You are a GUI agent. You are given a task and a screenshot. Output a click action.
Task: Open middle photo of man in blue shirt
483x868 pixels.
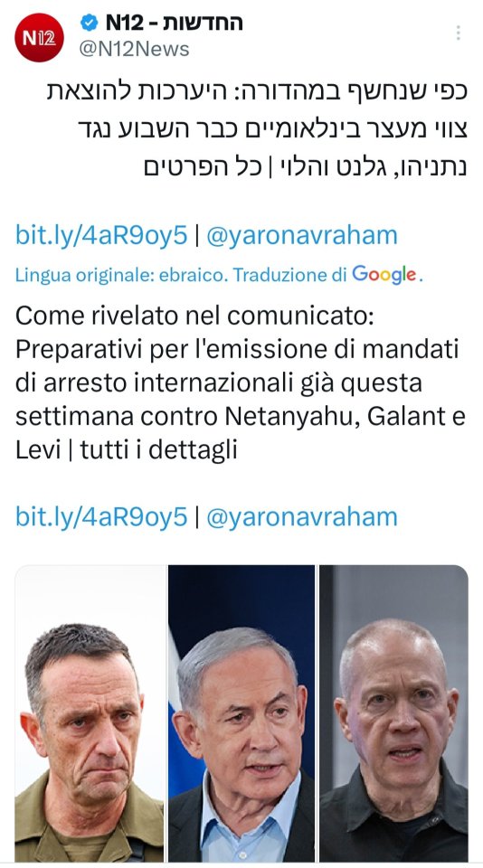click(241, 713)
